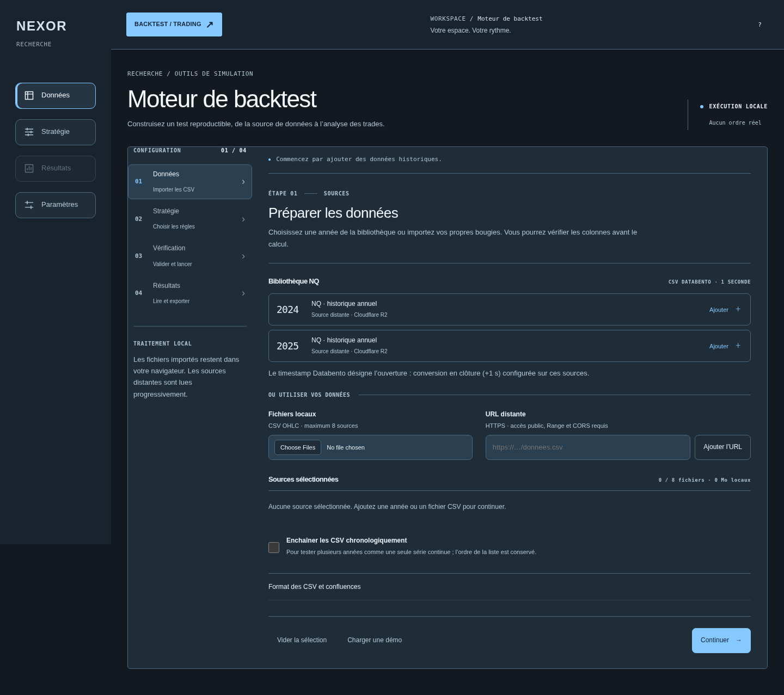Viewport: 784px width, 695px height.
Task: Focus the remote URL input field
Action: point(588,447)
